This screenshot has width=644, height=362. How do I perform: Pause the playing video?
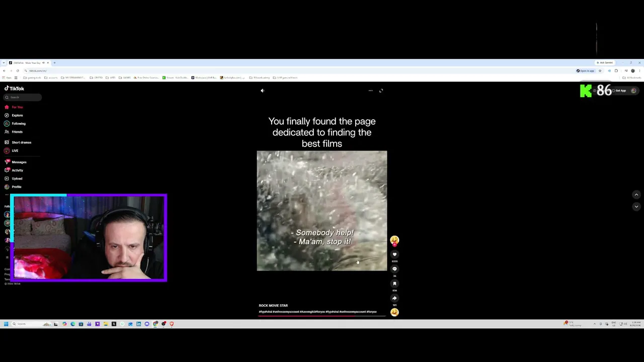coord(322,211)
